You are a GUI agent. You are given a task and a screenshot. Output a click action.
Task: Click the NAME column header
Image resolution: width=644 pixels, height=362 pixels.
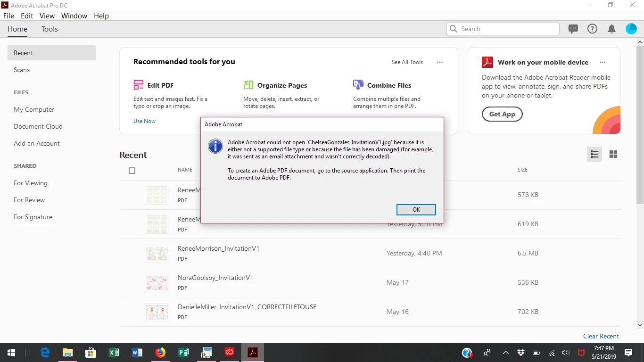185,170
